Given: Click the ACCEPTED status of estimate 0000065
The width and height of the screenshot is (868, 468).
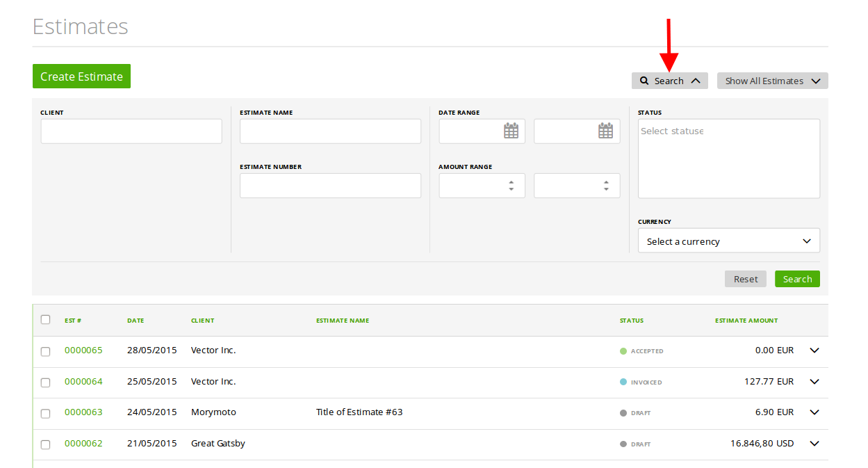Looking at the screenshot, I should [x=641, y=351].
